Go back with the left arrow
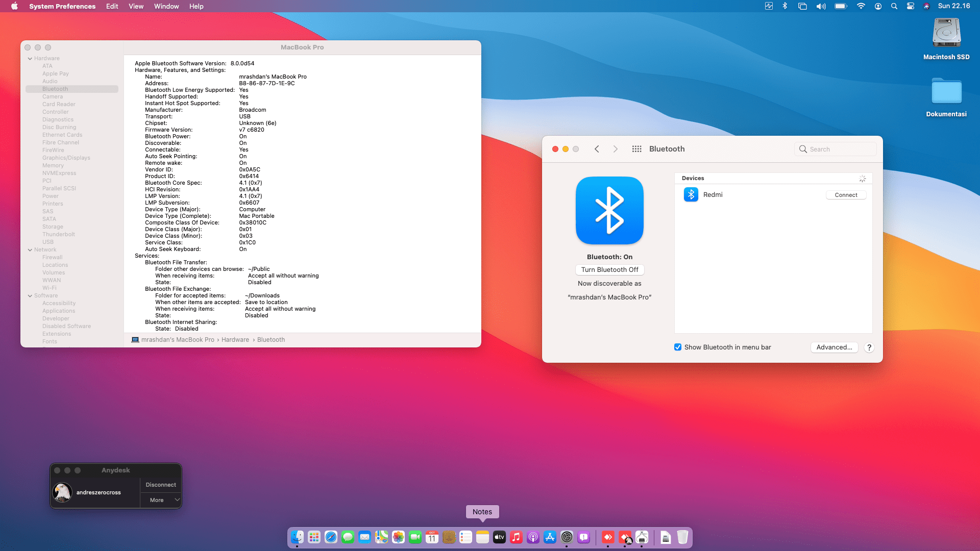980x551 pixels. tap(597, 149)
